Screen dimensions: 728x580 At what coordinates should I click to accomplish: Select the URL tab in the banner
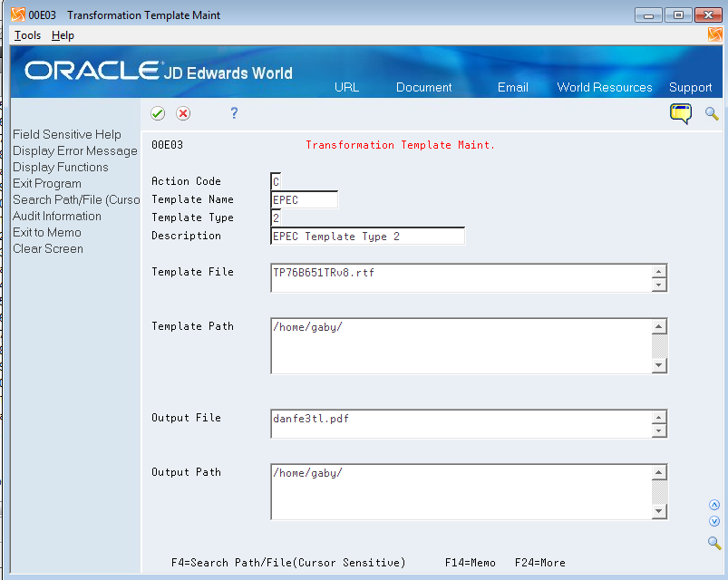pyautogui.click(x=347, y=87)
